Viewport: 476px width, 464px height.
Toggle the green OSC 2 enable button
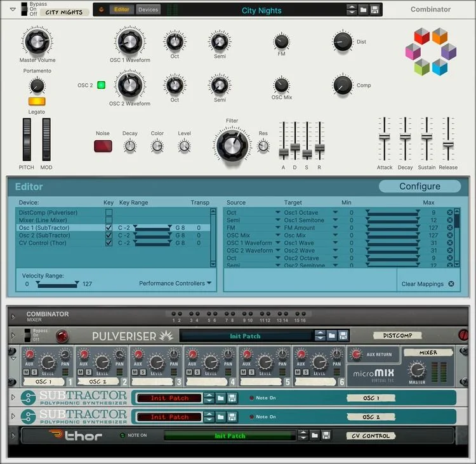tap(101, 85)
